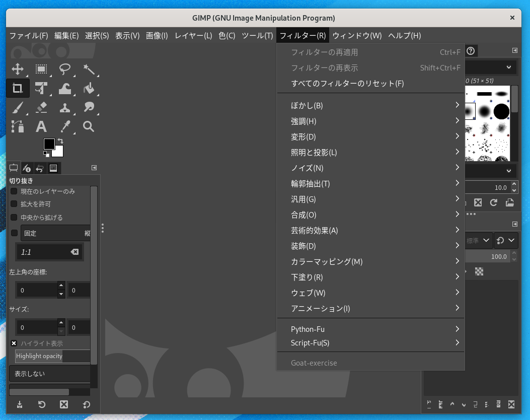Select the Zoom magnifier tool
Viewport: 530px width, 420px height.
89,126
